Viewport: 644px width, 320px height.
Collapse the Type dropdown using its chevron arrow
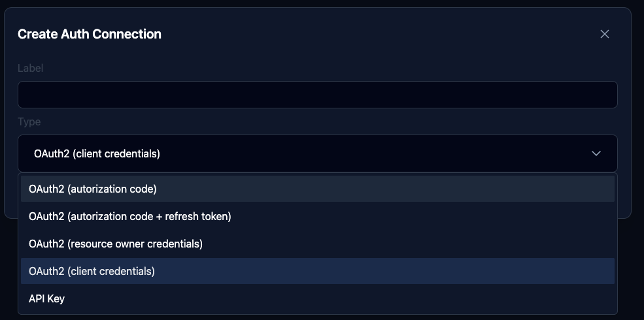[596, 153]
